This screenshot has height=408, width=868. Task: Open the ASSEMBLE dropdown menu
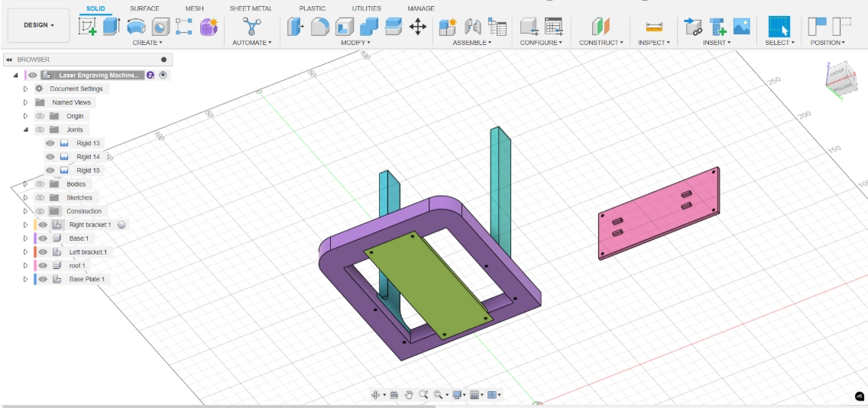pyautogui.click(x=472, y=43)
